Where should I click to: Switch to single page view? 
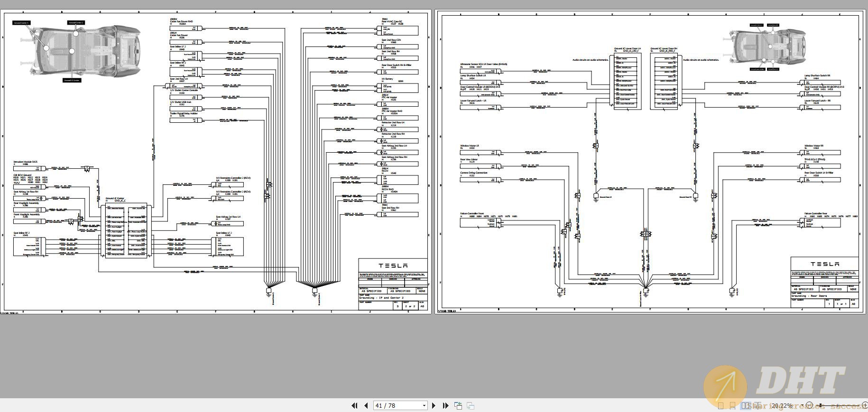pos(721,406)
